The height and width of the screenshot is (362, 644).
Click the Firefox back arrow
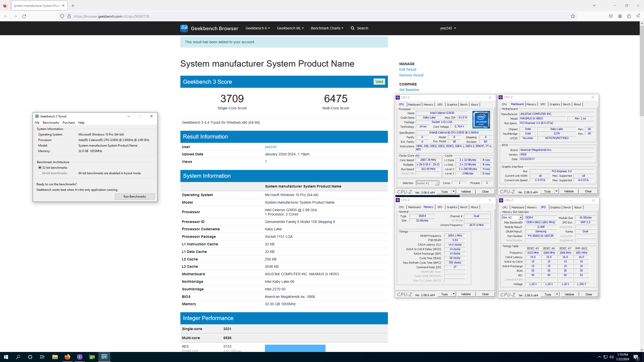(6, 16)
